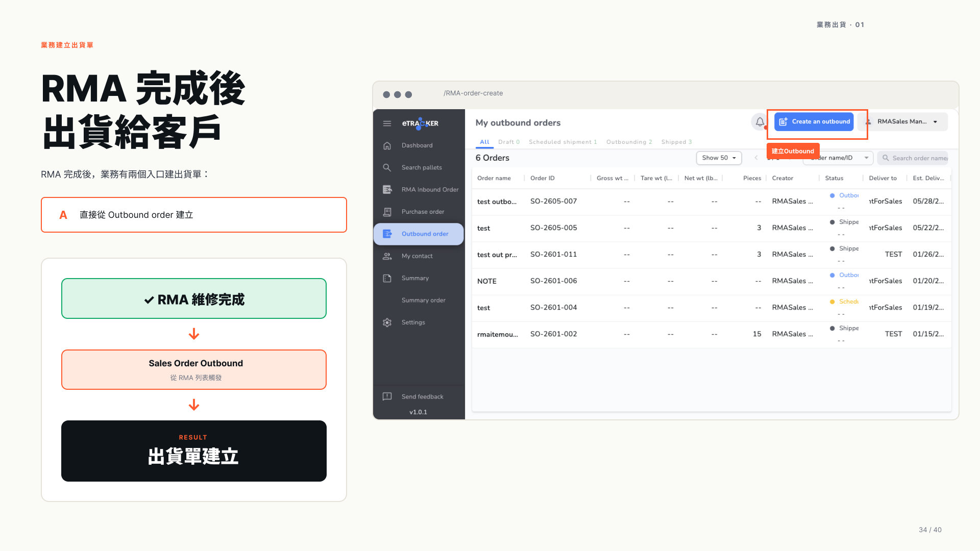
Task: Open the Dashboard menu item
Action: (x=417, y=145)
